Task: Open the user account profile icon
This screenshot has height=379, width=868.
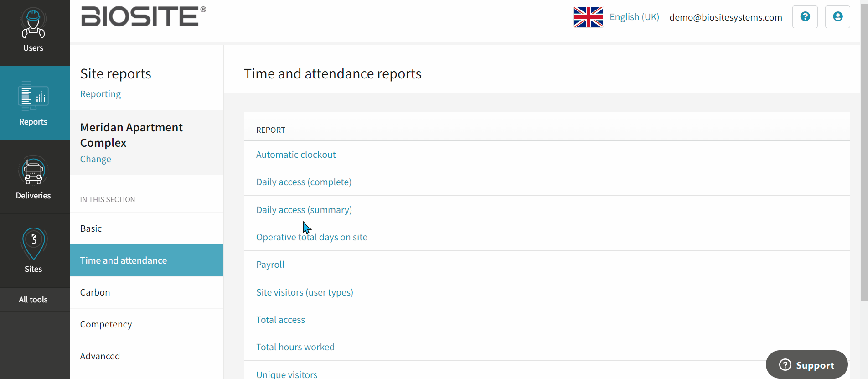Action: pos(837,17)
